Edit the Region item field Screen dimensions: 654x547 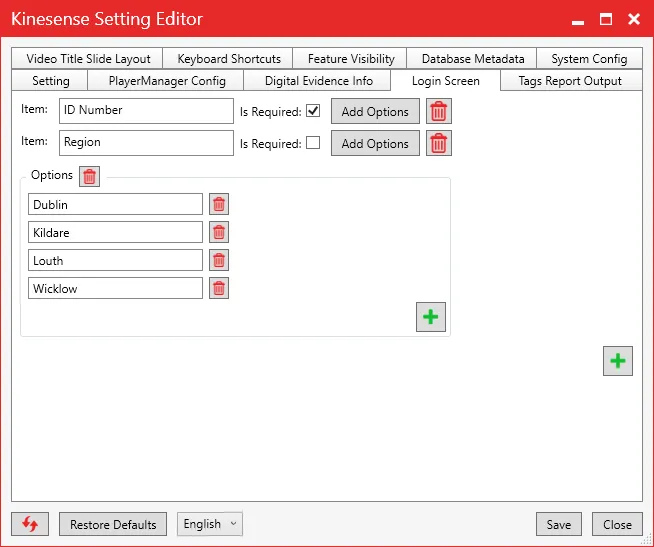pos(146,143)
